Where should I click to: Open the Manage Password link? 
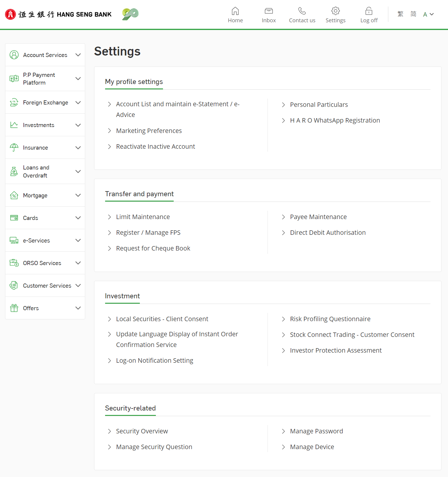coord(316,431)
